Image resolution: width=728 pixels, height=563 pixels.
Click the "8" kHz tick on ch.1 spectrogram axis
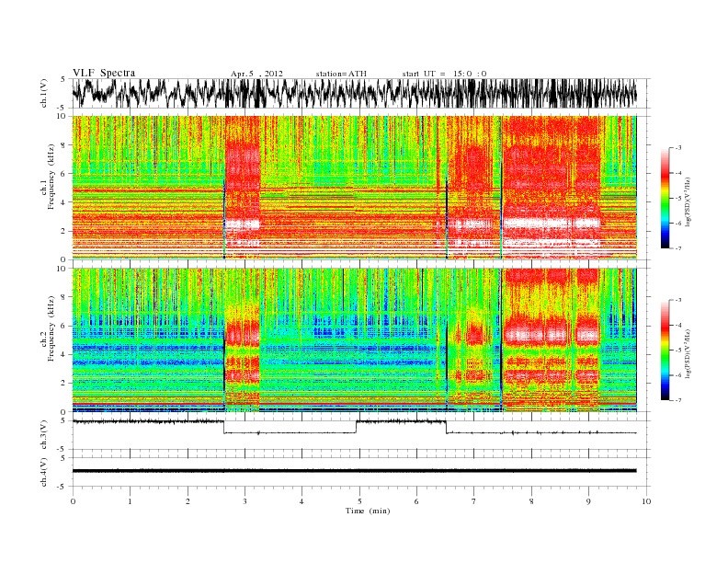64,145
